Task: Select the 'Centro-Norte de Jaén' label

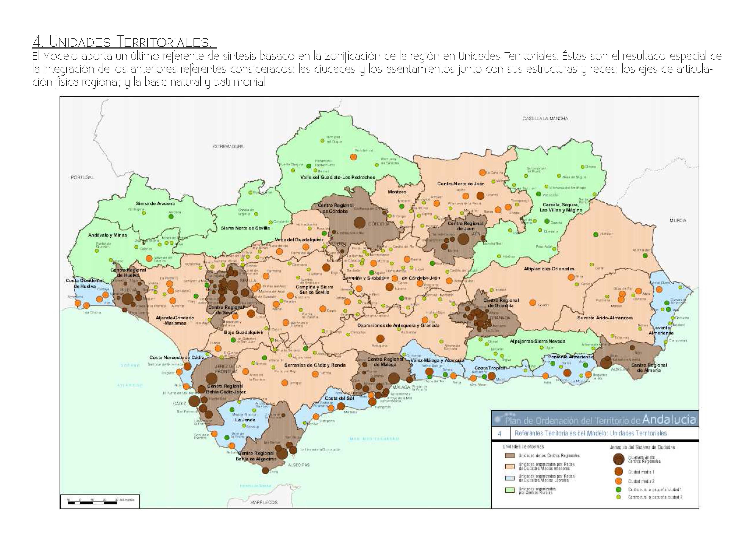Action: [461, 184]
